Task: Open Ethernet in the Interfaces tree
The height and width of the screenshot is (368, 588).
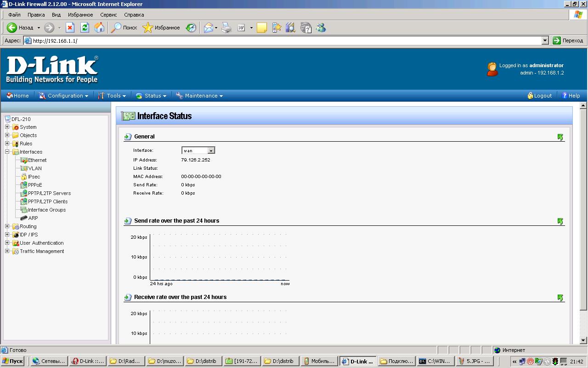Action: click(37, 160)
